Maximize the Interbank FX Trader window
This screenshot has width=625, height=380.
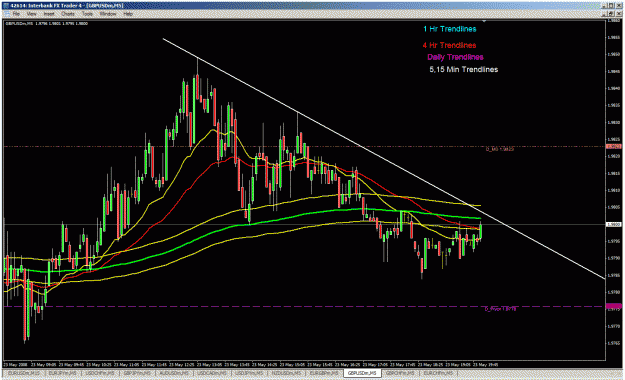coord(612,6)
